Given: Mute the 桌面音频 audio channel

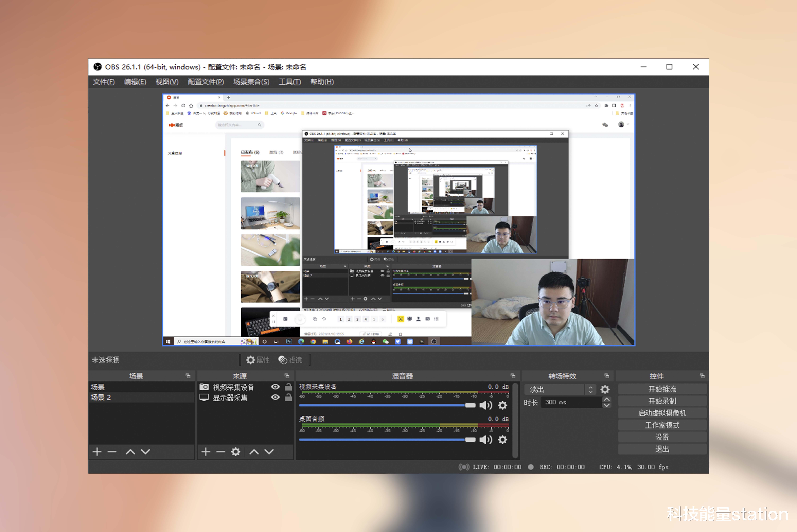Looking at the screenshot, I should point(486,440).
